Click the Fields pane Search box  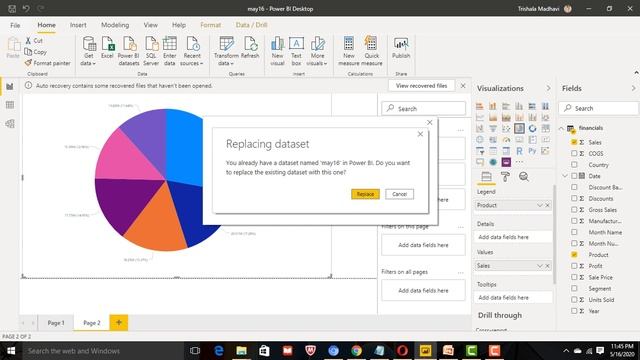coord(598,108)
